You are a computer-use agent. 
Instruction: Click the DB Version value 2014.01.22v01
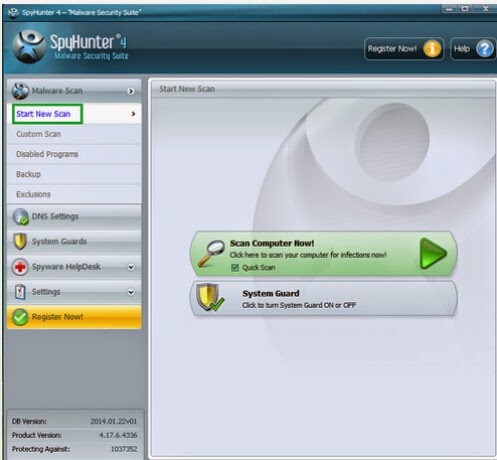114,421
